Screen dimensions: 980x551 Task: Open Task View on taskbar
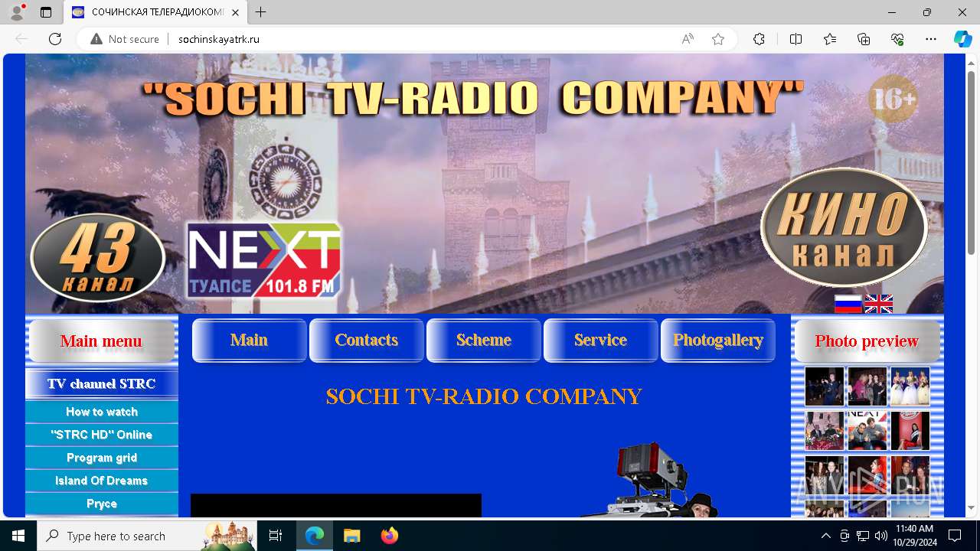276,536
